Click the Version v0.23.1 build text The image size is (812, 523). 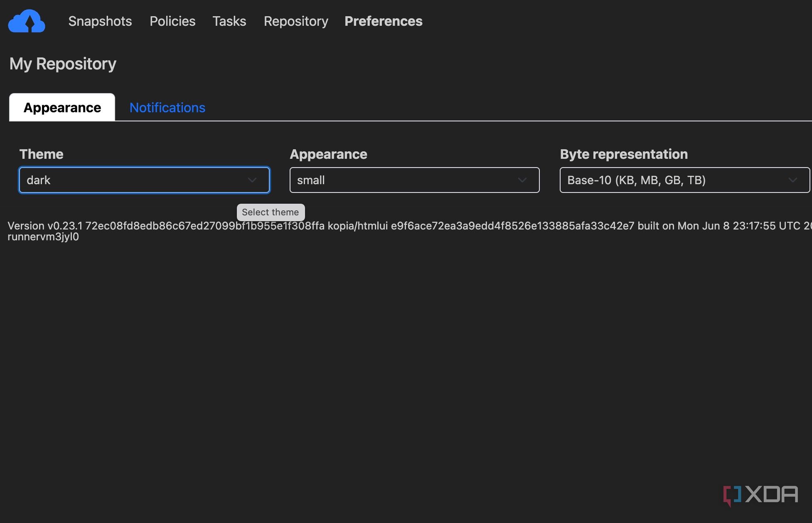pyautogui.click(x=409, y=231)
